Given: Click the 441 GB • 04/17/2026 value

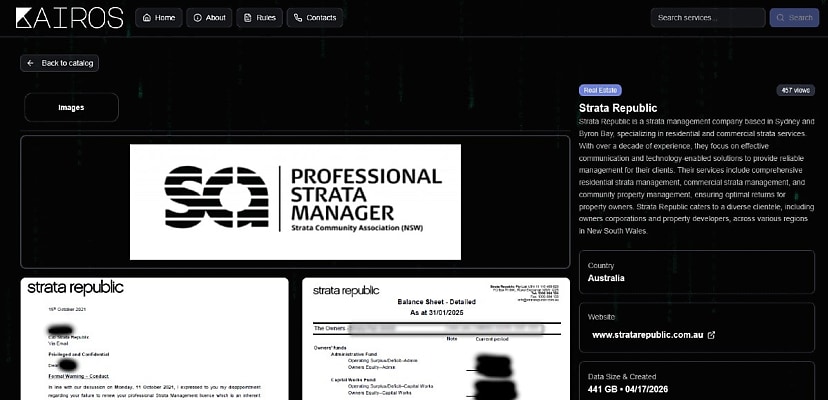Looking at the screenshot, I should [628, 389].
